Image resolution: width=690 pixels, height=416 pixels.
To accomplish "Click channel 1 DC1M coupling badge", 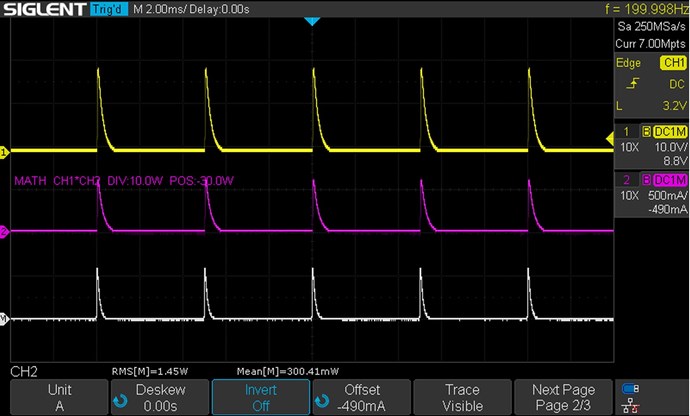I will (670, 132).
